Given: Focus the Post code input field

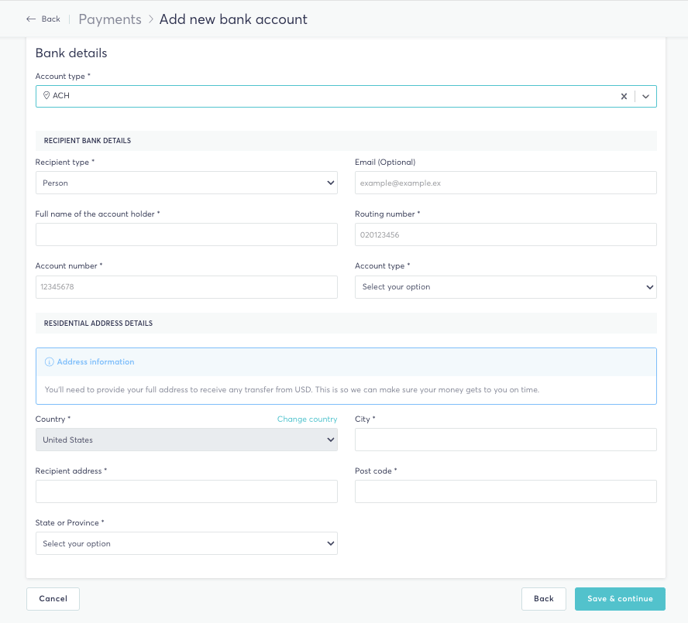Looking at the screenshot, I should point(505,491).
